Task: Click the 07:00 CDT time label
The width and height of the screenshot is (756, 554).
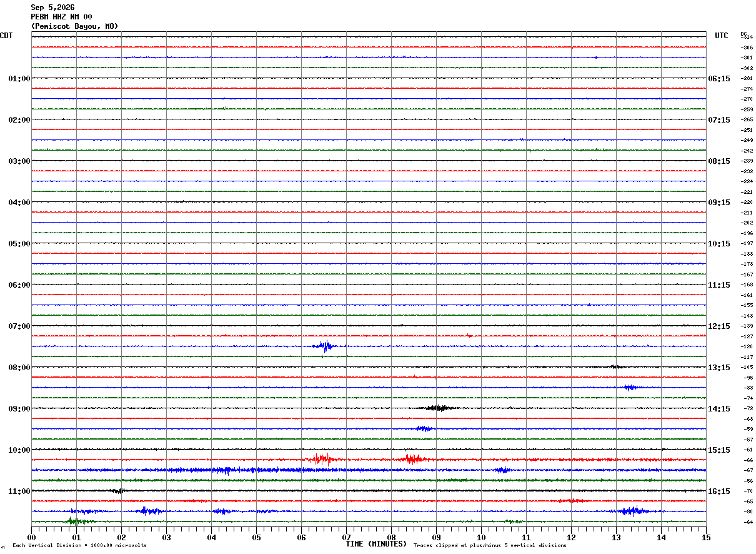Action: [19, 326]
